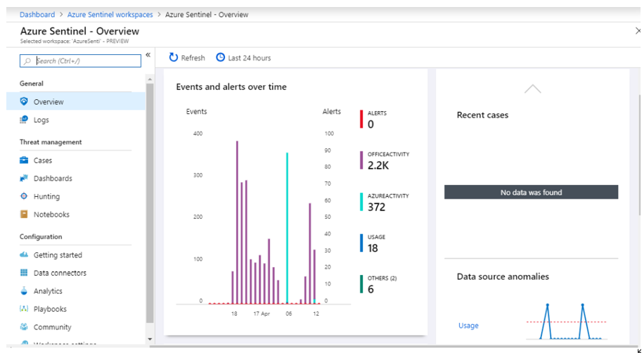Click Events and alerts over time title

click(231, 86)
